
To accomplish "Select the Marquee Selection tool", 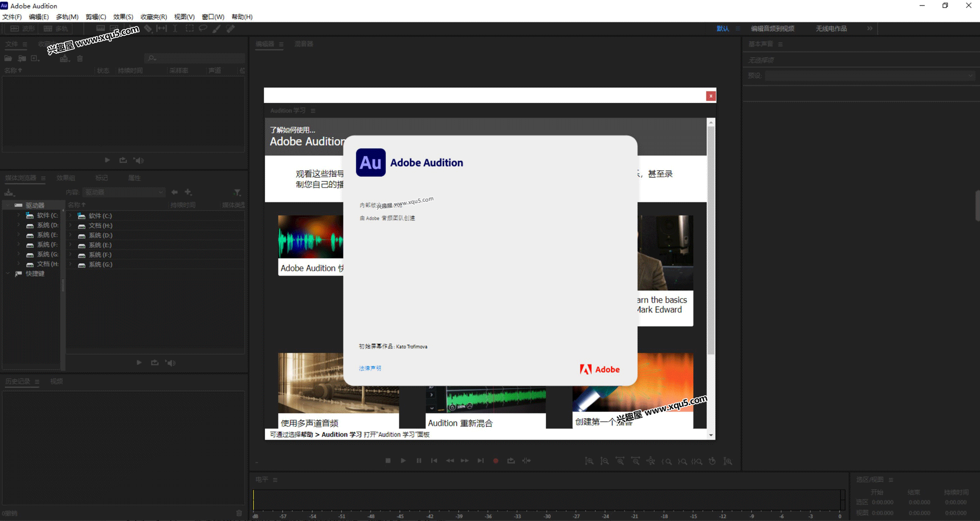I will (x=190, y=29).
